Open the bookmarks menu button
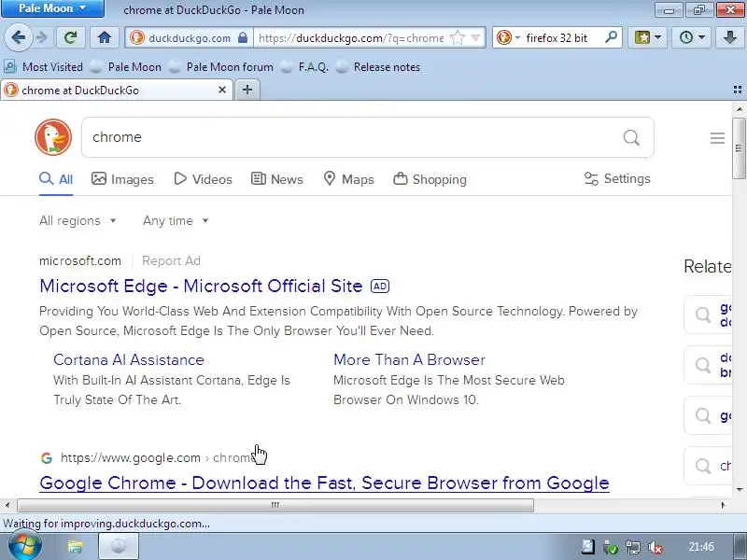747x560 pixels. (x=647, y=37)
